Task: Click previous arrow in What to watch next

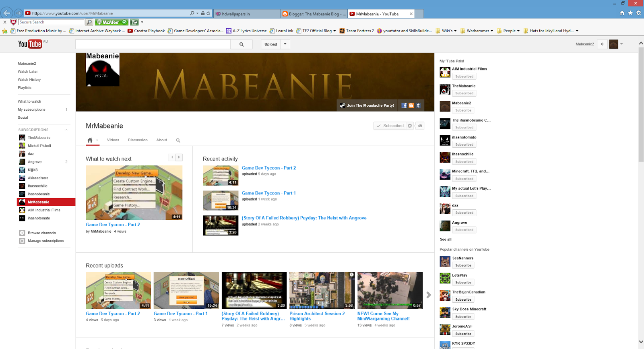Action: (x=172, y=157)
